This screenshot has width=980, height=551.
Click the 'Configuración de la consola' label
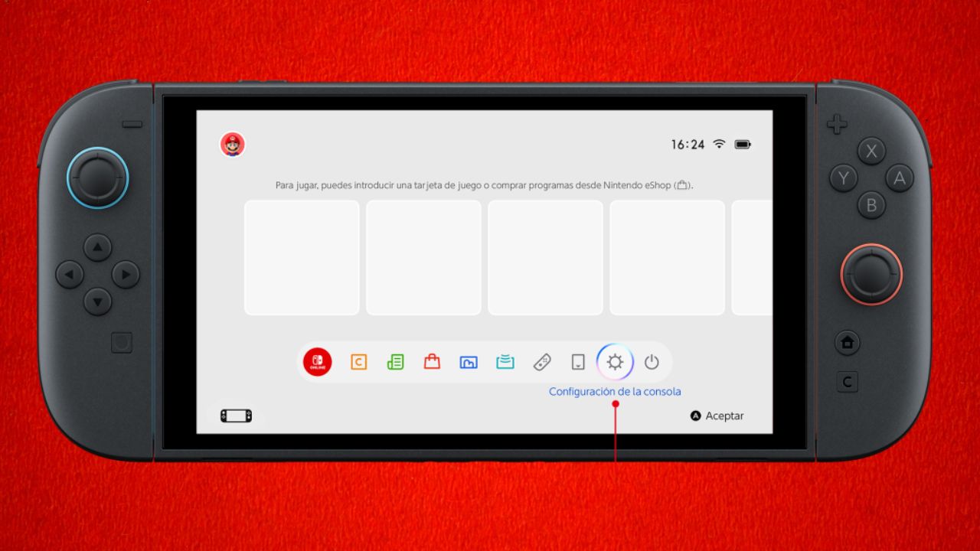click(615, 391)
